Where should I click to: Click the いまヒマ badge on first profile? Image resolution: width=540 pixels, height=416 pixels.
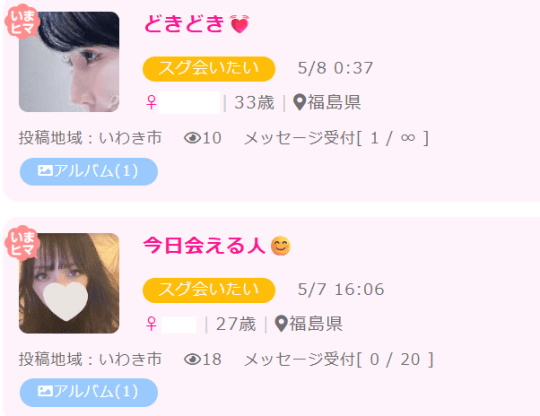[21, 22]
